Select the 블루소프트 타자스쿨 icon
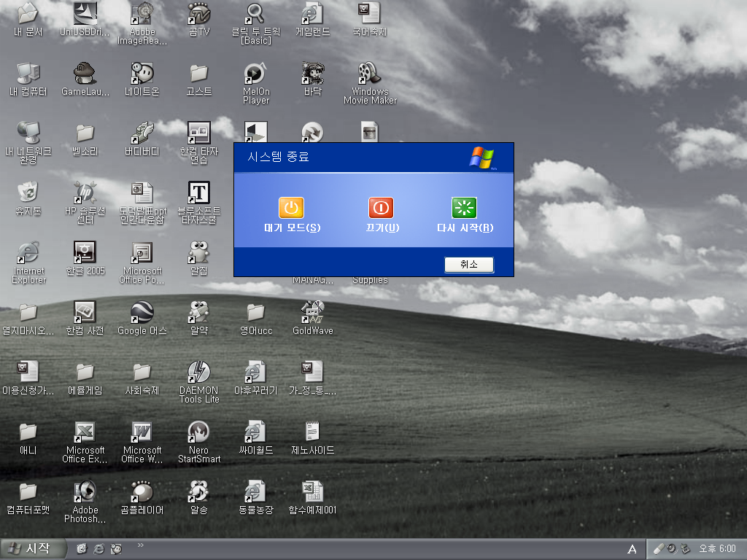 199,203
